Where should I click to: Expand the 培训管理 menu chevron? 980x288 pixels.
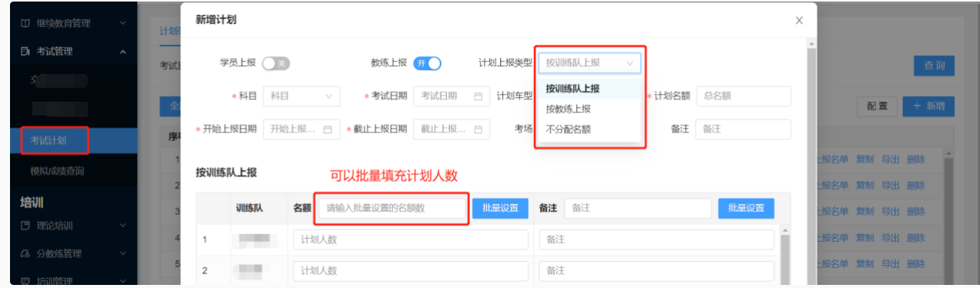pyautogui.click(x=123, y=281)
